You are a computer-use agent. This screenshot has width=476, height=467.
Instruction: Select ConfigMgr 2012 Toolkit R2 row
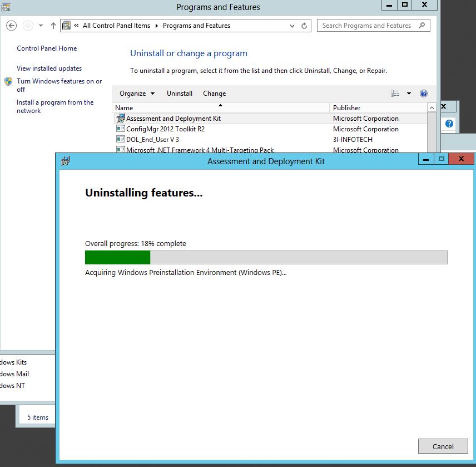click(x=270, y=129)
